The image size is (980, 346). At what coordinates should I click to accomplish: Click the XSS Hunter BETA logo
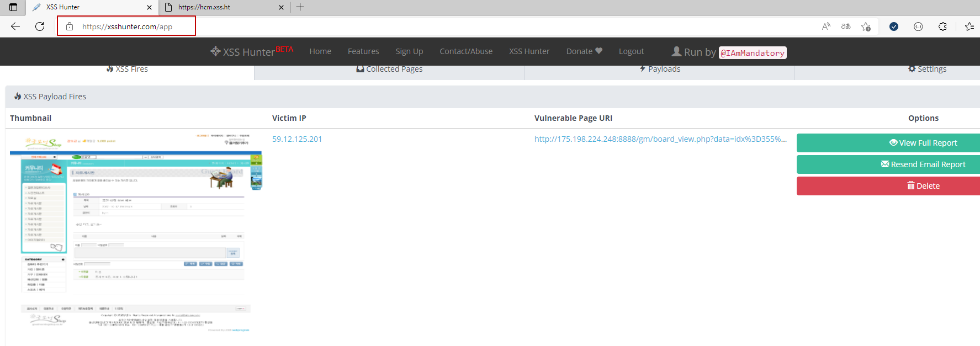coord(252,51)
